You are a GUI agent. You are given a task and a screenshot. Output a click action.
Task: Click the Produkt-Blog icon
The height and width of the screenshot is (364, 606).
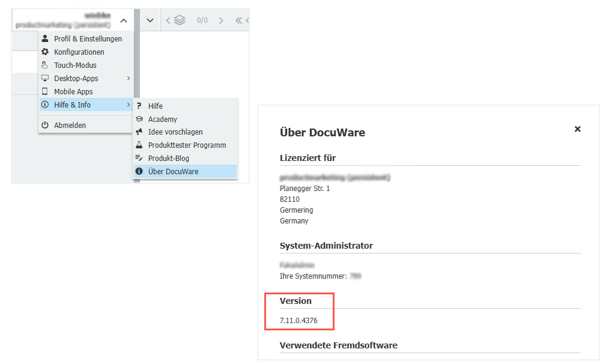(139, 157)
